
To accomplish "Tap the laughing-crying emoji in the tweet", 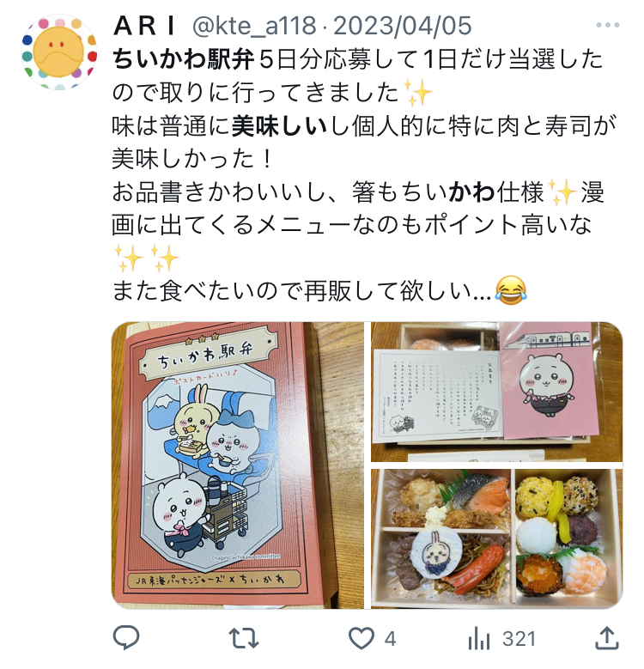I will click(511, 290).
